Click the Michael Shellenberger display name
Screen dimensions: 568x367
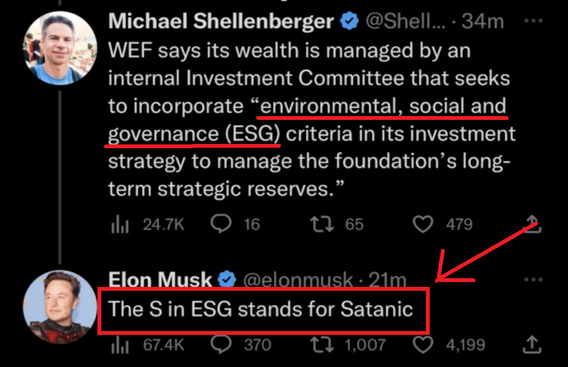click(x=221, y=21)
